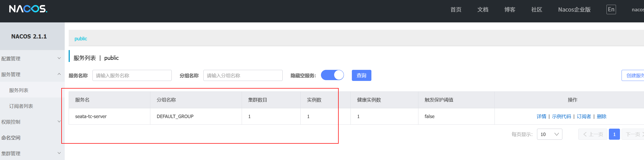Click 删除 for the seata-tc-server service
This screenshot has height=160, width=644.
tap(601, 116)
